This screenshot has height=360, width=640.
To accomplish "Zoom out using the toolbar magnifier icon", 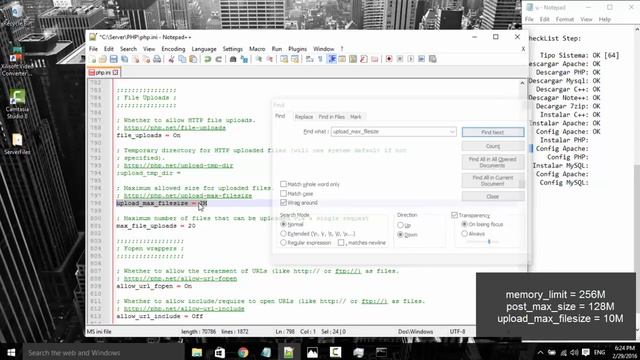I will pos(269,60).
